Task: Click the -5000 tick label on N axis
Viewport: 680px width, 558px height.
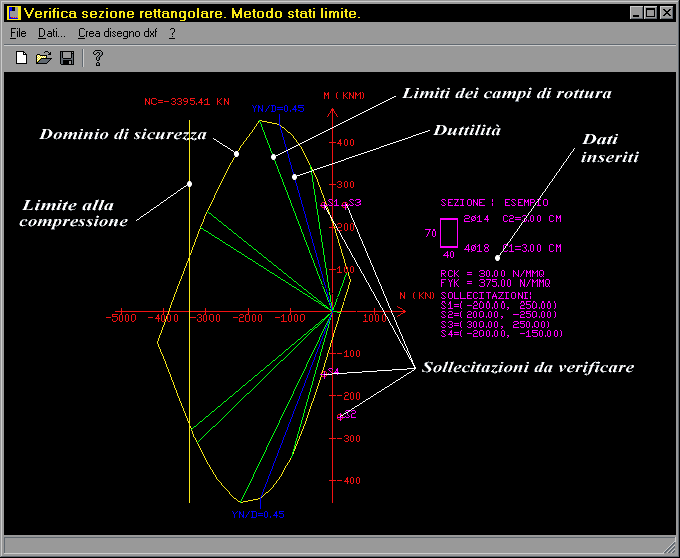Action: click(x=121, y=318)
